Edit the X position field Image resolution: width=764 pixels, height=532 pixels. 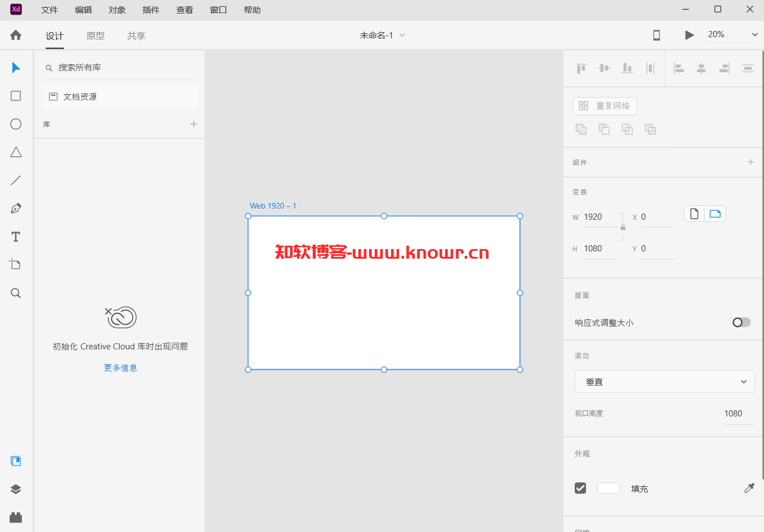click(658, 217)
